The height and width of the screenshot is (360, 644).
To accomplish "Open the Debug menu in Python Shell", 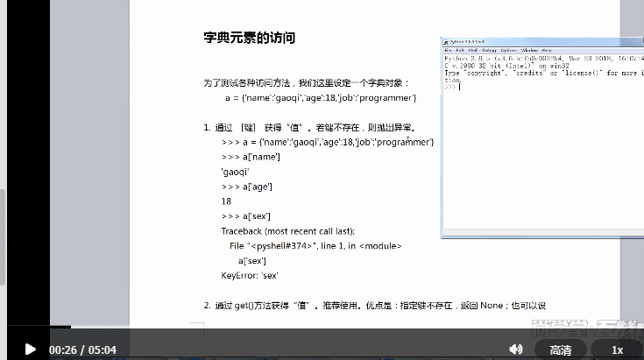I will [x=489, y=50].
